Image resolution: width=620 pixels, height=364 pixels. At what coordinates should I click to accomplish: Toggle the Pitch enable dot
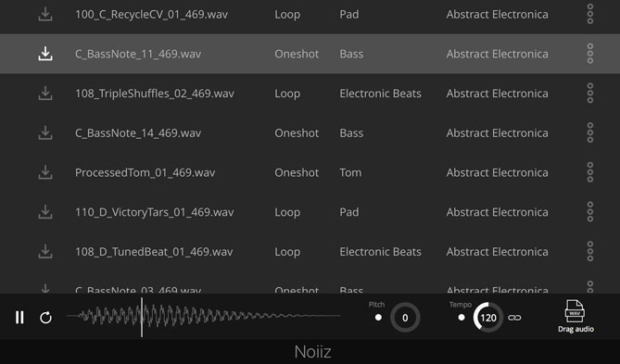point(378,318)
